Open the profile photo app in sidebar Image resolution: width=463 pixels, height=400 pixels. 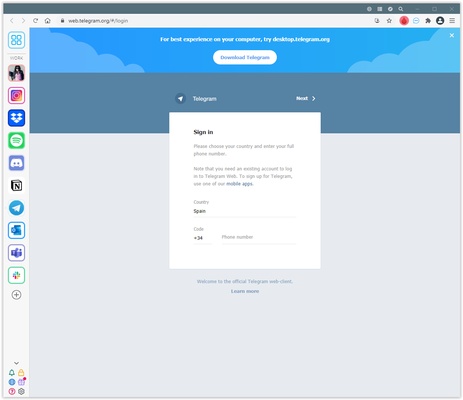click(16, 73)
